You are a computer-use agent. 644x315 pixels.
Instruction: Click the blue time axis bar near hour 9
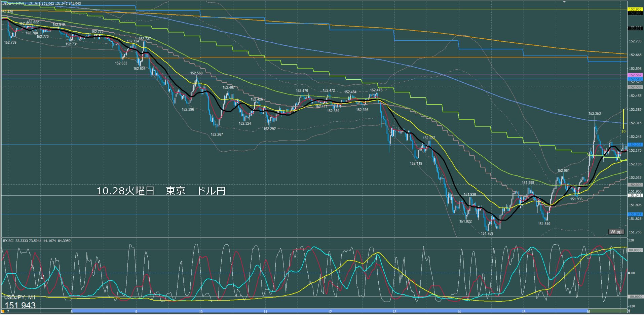tap(136, 311)
